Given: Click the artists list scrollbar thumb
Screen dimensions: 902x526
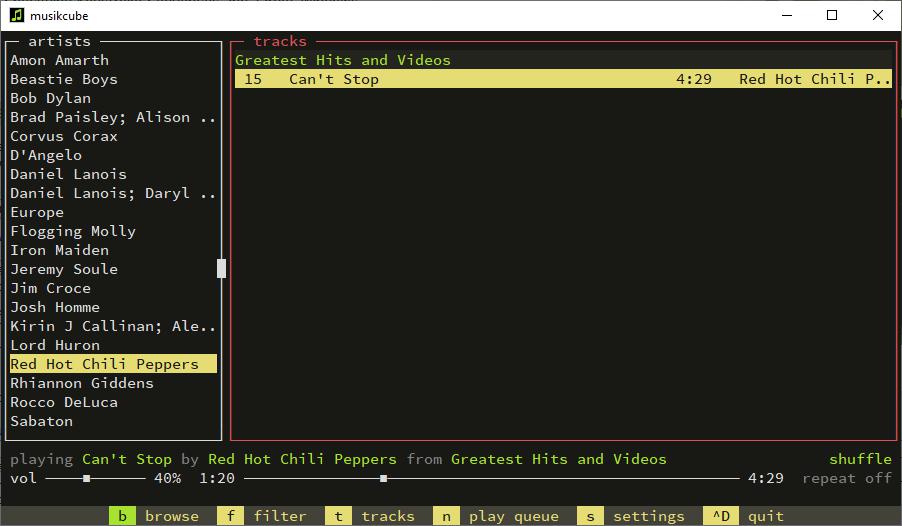Looking at the screenshot, I should [221, 269].
